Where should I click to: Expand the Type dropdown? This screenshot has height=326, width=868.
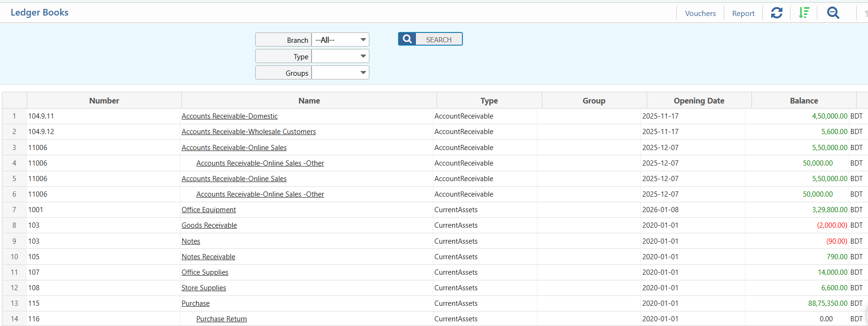[340, 56]
